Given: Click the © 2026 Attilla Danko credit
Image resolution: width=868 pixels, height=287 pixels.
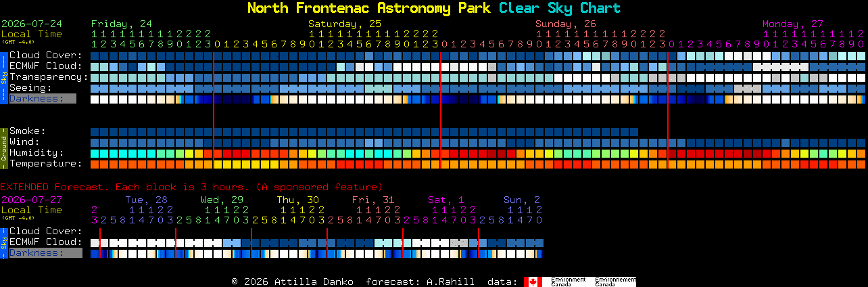Looking at the screenshot, I should click(293, 282).
